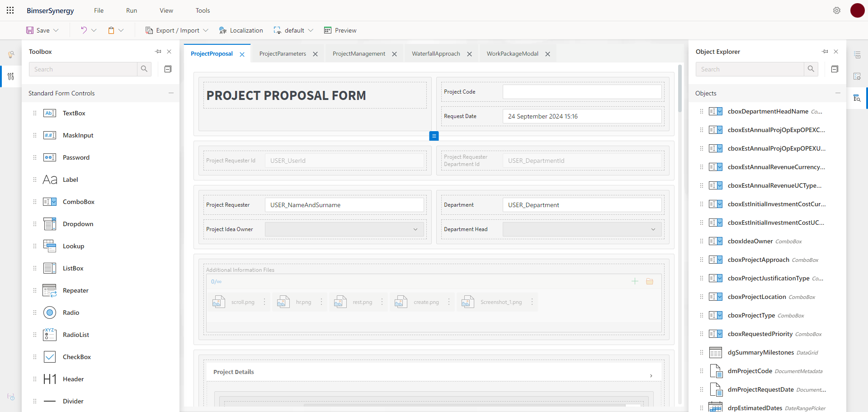Click the Preview button
The image size is (868, 412).
point(340,30)
